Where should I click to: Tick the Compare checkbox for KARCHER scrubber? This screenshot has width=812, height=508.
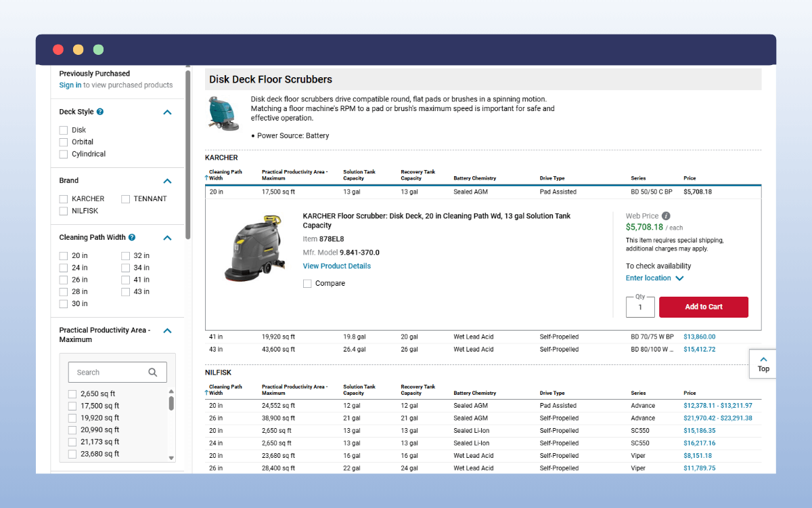tap(307, 284)
